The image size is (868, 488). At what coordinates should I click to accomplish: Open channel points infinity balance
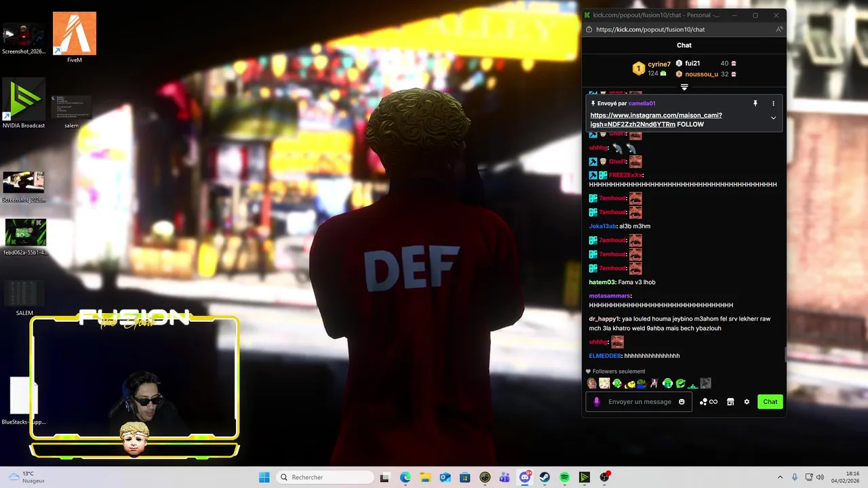[x=709, y=402]
